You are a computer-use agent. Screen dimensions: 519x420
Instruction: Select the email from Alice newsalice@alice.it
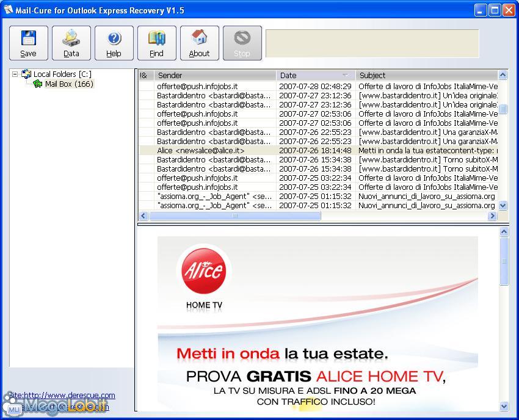pyautogui.click(x=318, y=151)
